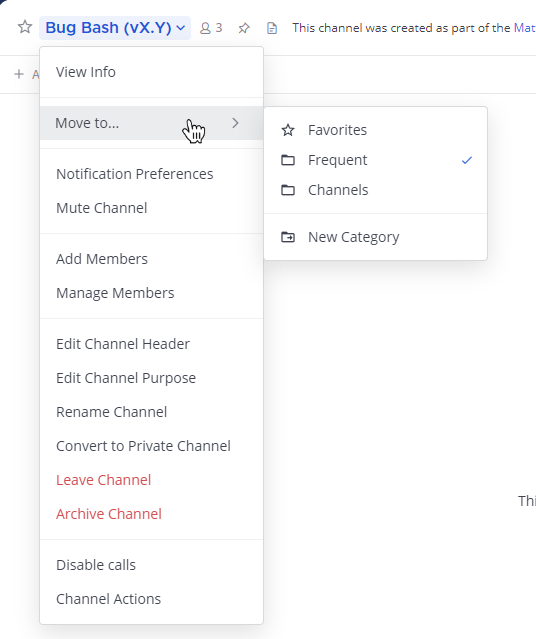Screen dimensions: 536x639
Task: Open Manage Members
Action: coord(152,293)
